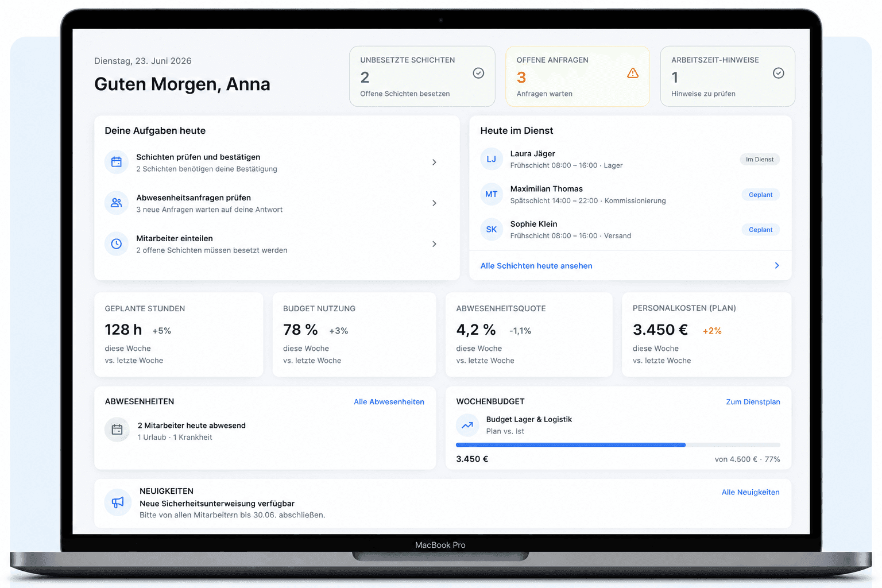
Task: Click Geplant badge for Maximilian Thomas
Action: click(760, 195)
